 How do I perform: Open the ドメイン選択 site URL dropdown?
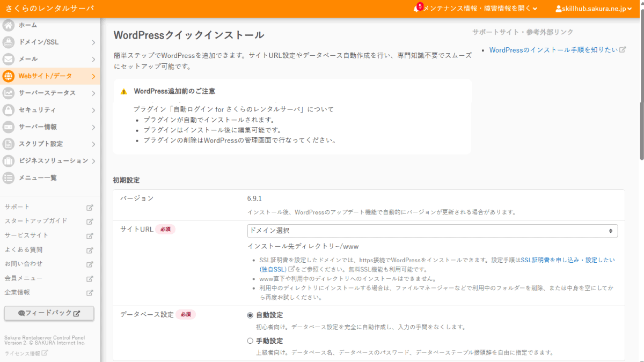pyautogui.click(x=432, y=231)
